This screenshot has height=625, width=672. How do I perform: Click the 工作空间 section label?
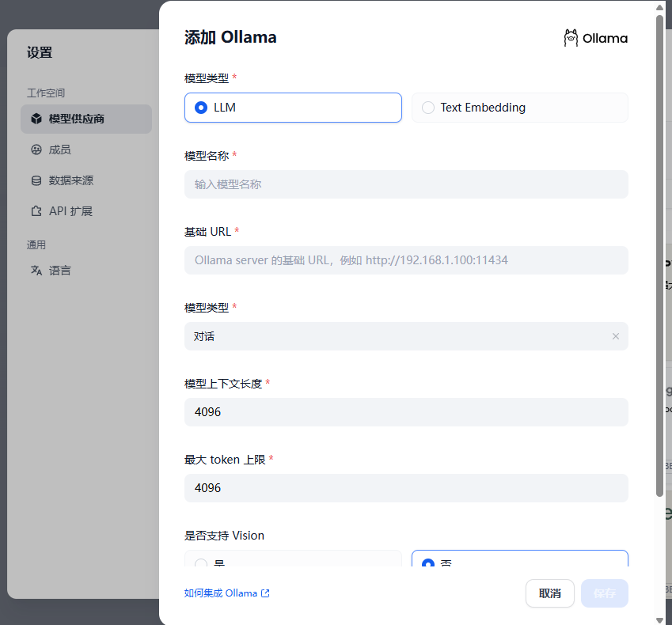coord(45,93)
